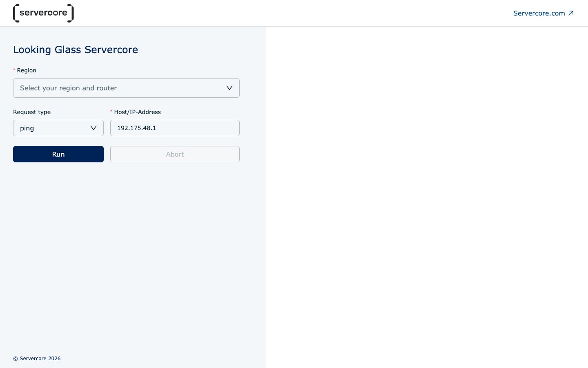Click the chevron in the Region selector
Viewport: 588px width, 368px height.
pos(229,88)
